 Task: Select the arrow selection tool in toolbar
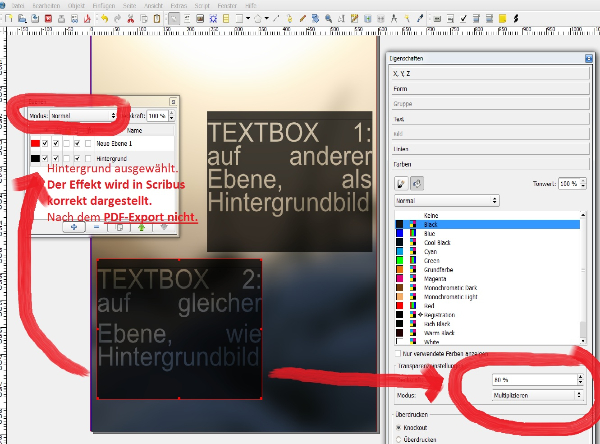coord(174,18)
